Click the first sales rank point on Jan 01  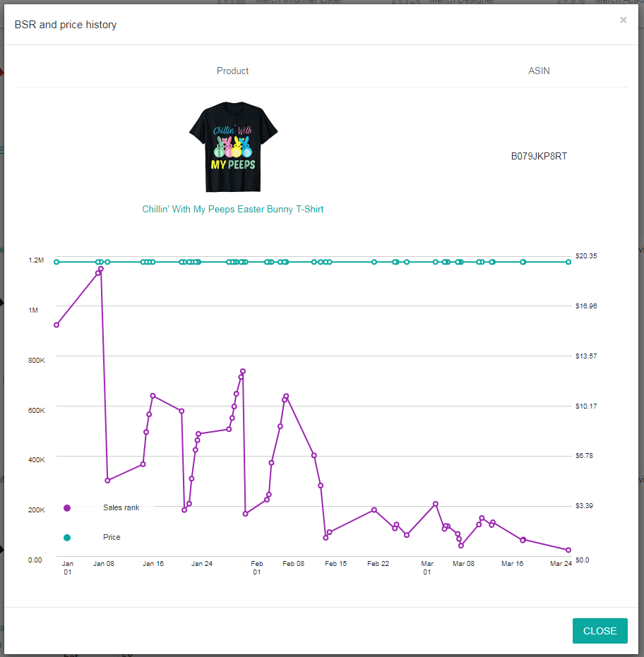(56, 325)
